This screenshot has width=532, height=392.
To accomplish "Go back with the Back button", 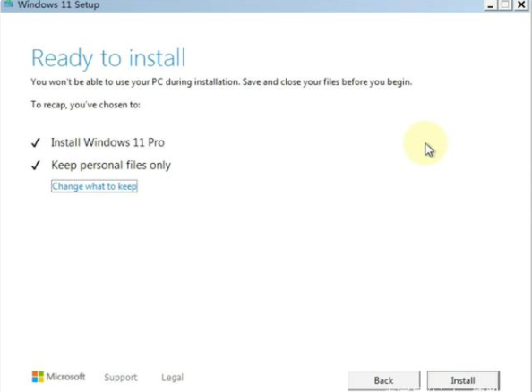I will click(x=383, y=380).
